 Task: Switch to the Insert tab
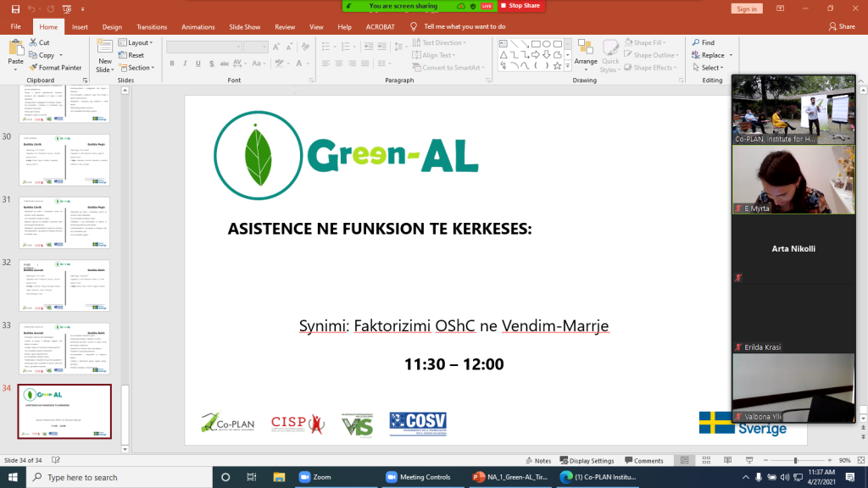(80, 26)
